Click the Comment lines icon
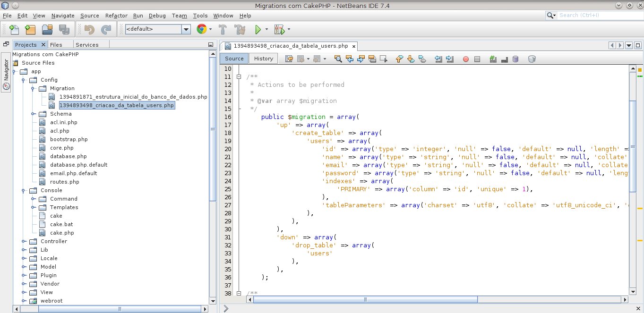This screenshot has width=644, height=313. coord(493,59)
